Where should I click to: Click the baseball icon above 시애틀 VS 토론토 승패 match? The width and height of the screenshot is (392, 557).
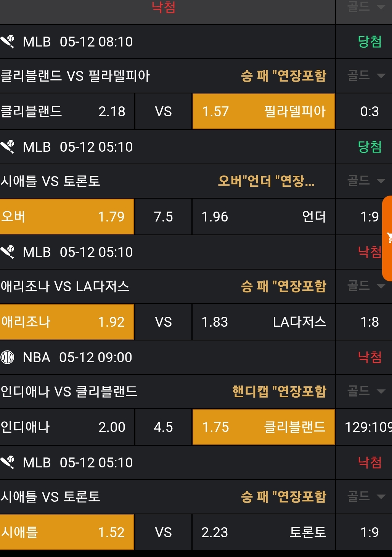click(x=7, y=462)
